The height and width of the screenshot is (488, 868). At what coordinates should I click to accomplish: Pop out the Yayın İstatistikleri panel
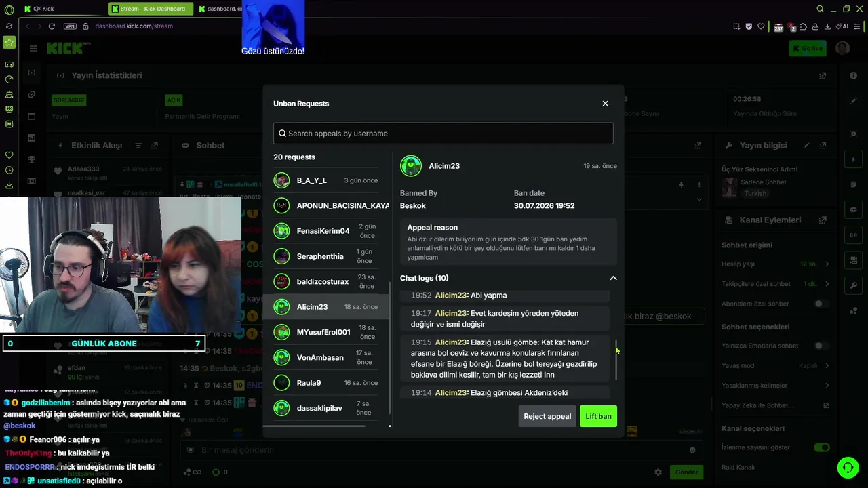coord(823,75)
